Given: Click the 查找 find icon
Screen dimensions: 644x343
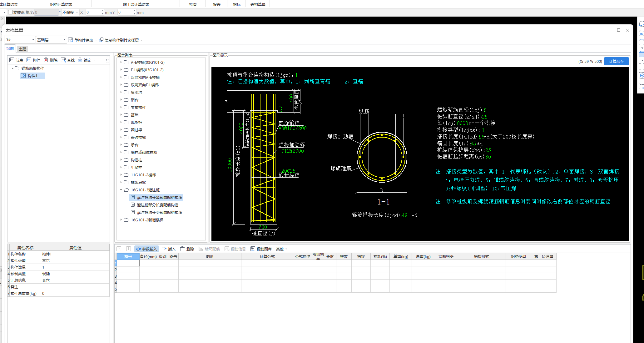Looking at the screenshot, I should 63,60.
